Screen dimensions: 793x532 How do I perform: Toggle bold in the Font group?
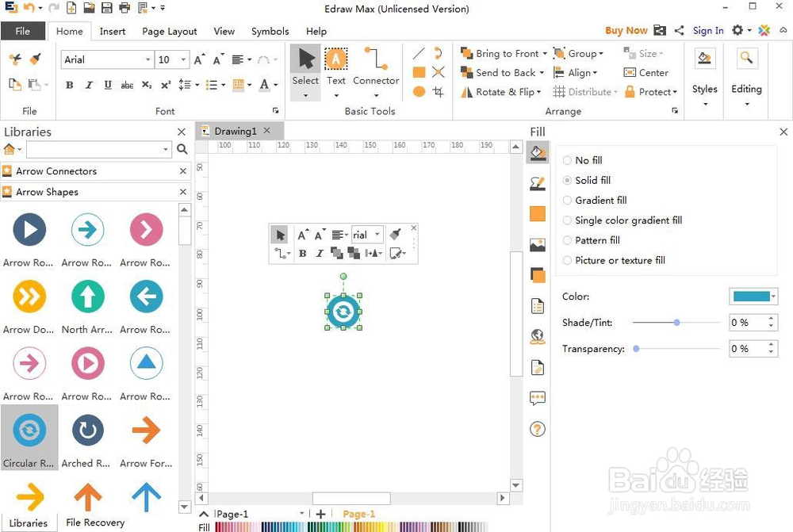tap(70, 85)
